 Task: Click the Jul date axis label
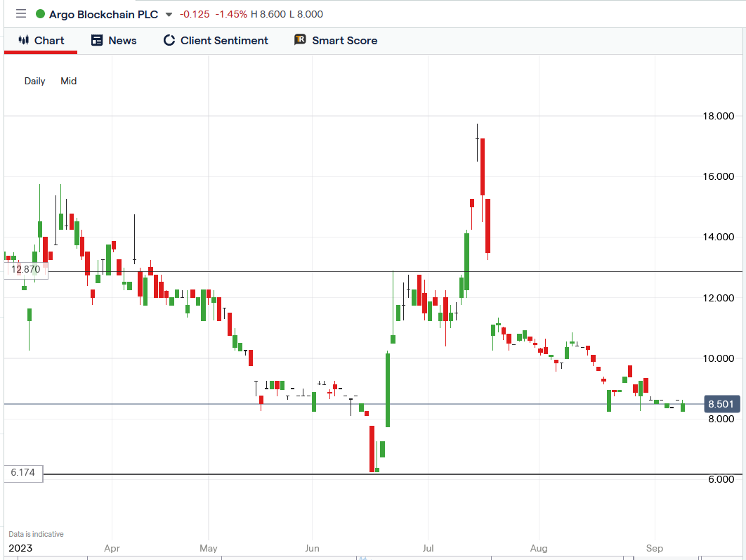pyautogui.click(x=428, y=548)
